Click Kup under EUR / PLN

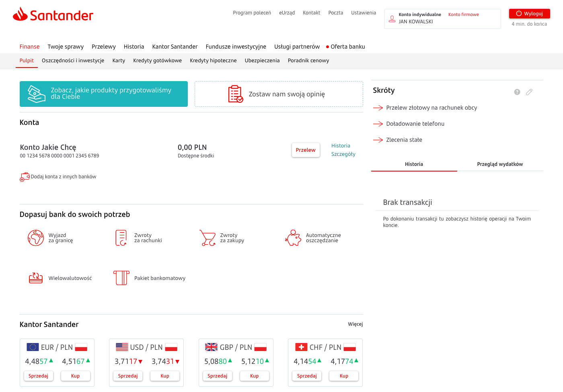[x=75, y=376]
